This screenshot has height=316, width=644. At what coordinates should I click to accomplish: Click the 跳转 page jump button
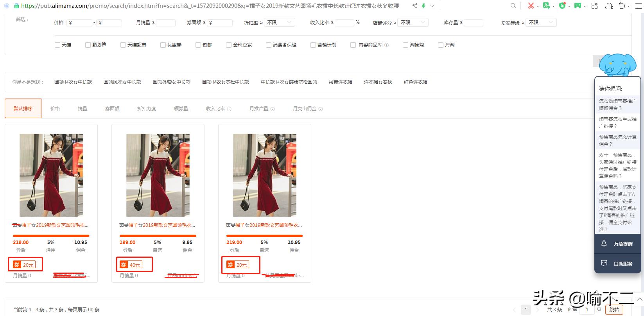click(x=614, y=310)
